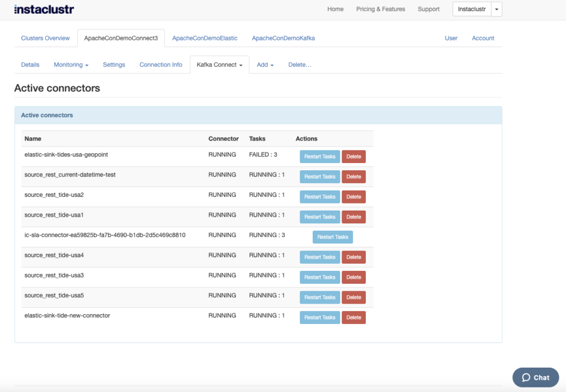
Task: Select the source_rest_current-datetime-test name
Action: tap(70, 175)
